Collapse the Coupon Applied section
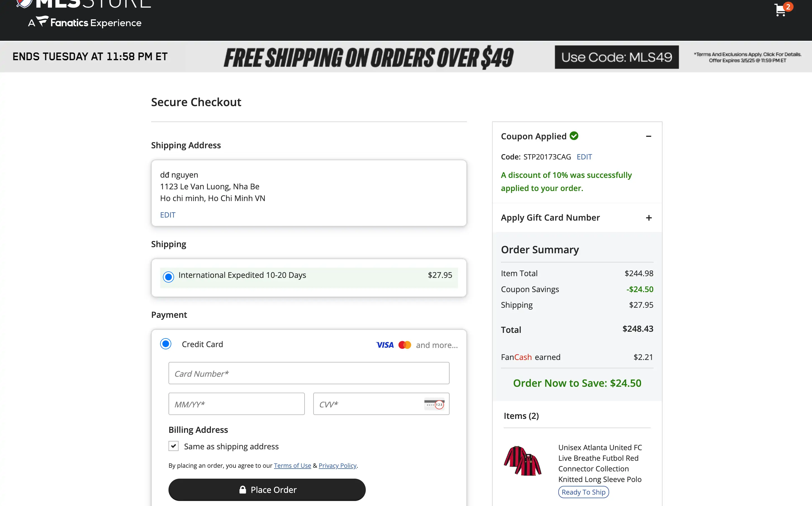 pyautogui.click(x=649, y=136)
